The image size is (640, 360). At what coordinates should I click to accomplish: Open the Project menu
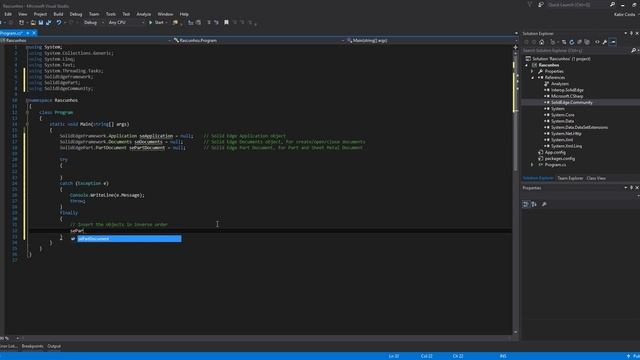point(40,14)
